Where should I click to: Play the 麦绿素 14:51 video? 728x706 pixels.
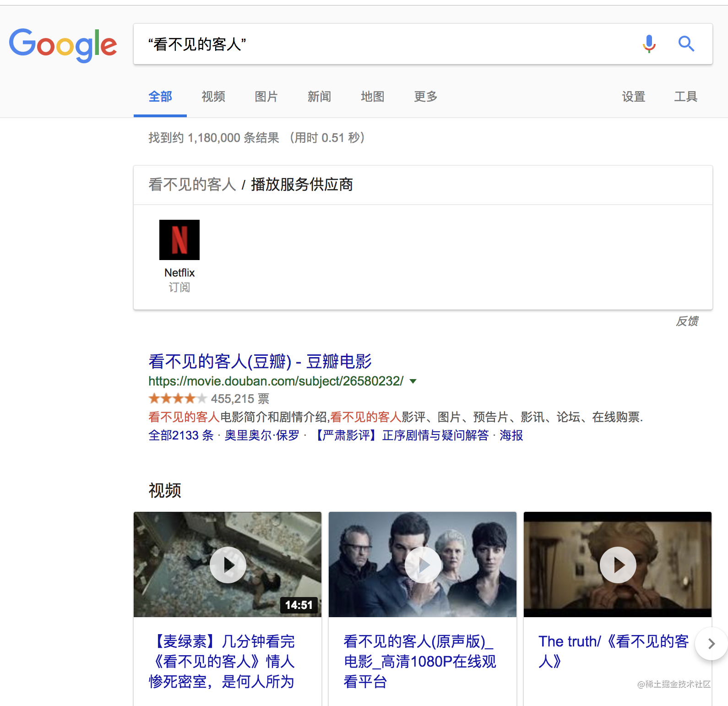tap(228, 565)
